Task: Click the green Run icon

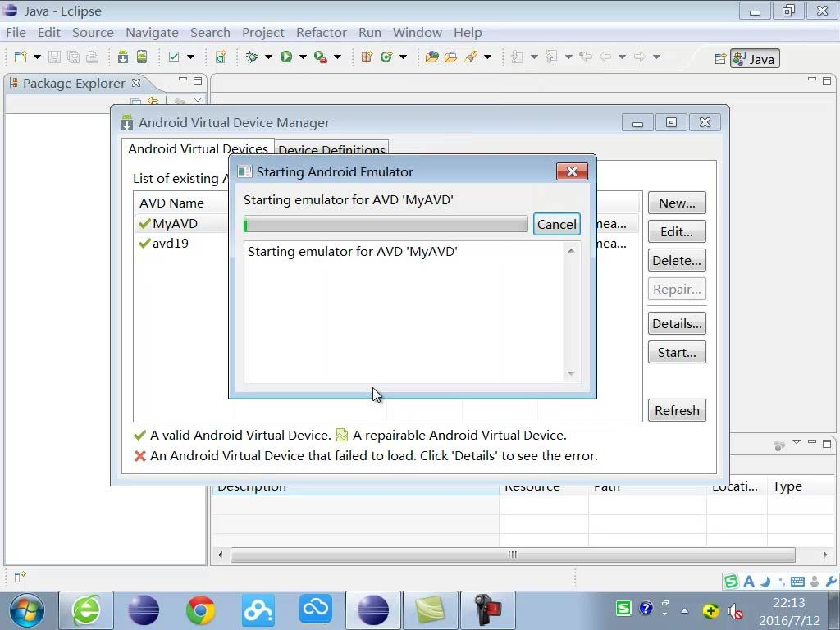Action: [x=286, y=57]
